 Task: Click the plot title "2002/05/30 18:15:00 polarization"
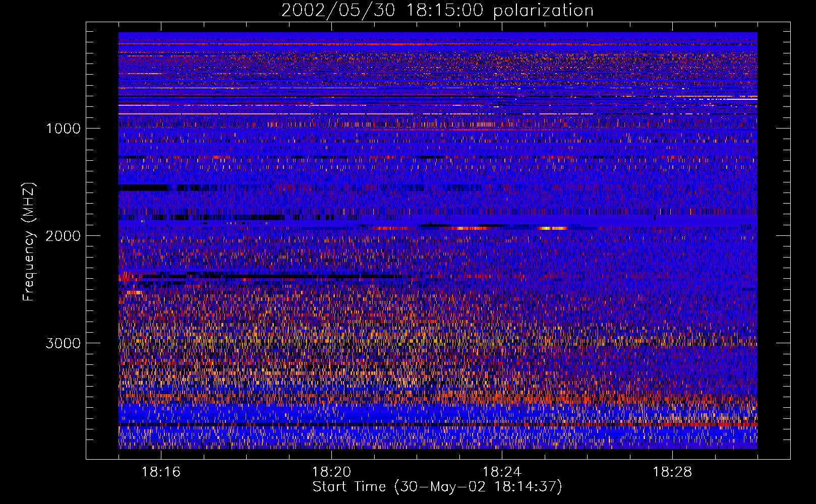click(x=437, y=11)
